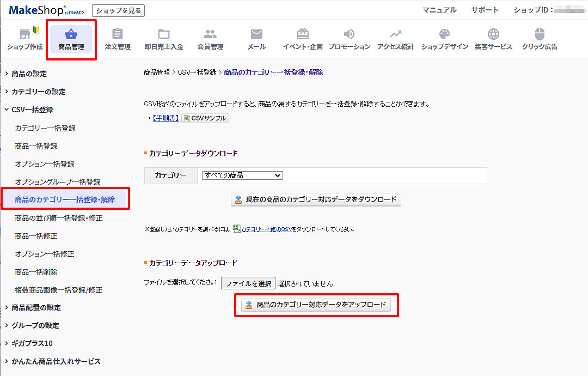Open the 手順書 link

tap(165, 118)
